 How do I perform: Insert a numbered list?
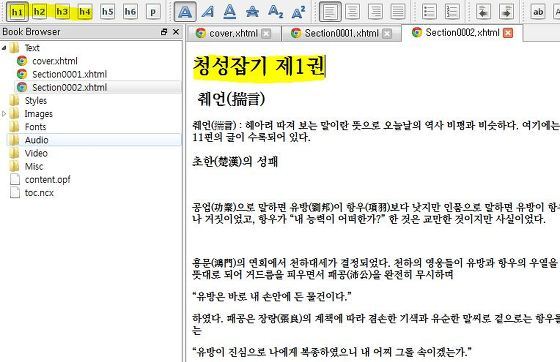pos(452,12)
